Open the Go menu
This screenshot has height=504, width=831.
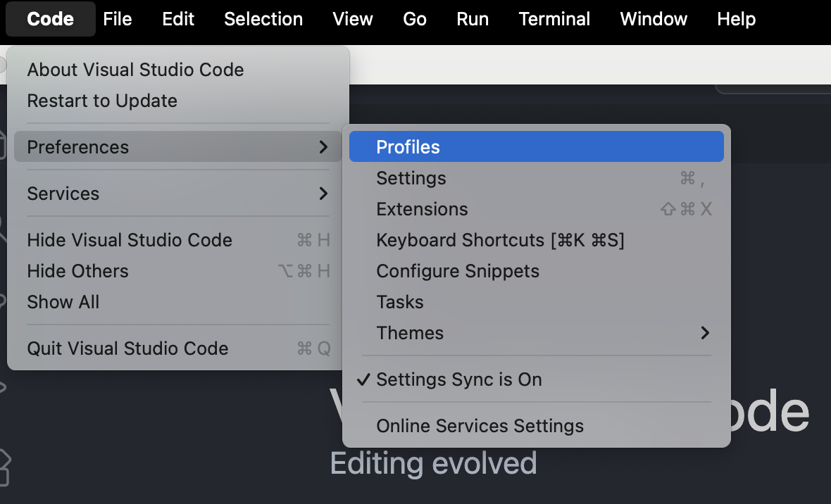click(414, 19)
